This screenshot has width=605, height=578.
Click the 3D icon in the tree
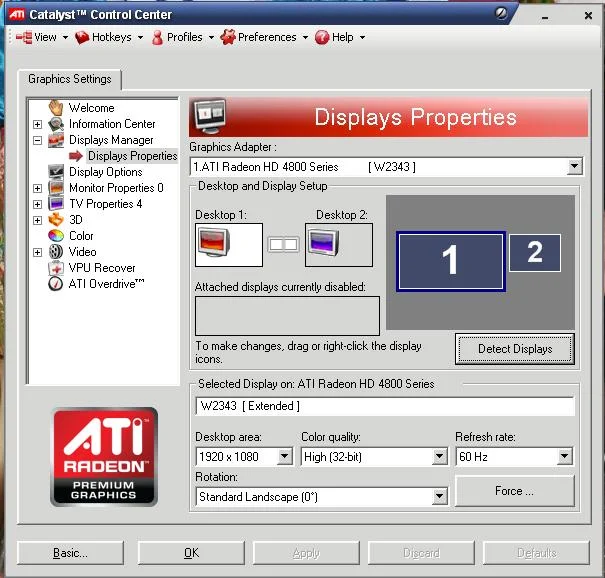(56, 220)
